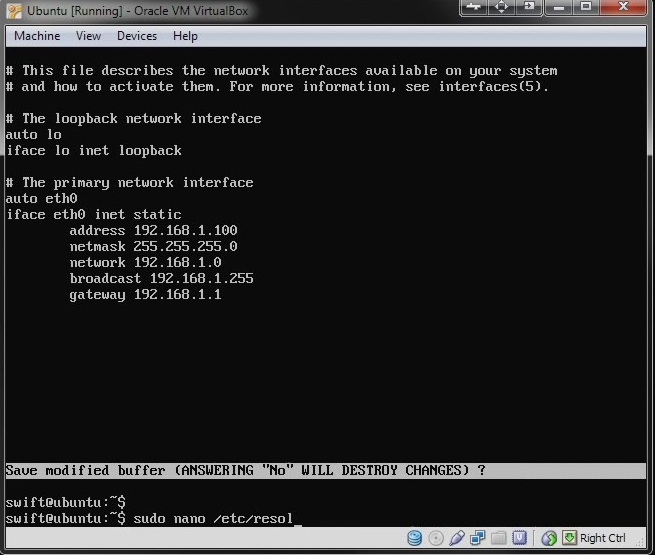
Task: Click the VirtualBox window title bar icon
Action: [14, 11]
